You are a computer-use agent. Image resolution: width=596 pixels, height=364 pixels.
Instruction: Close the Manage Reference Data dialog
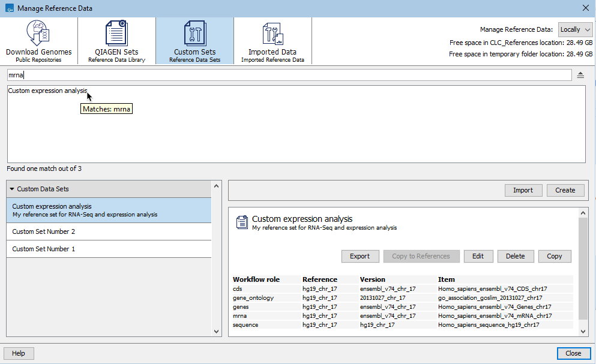[573, 353]
